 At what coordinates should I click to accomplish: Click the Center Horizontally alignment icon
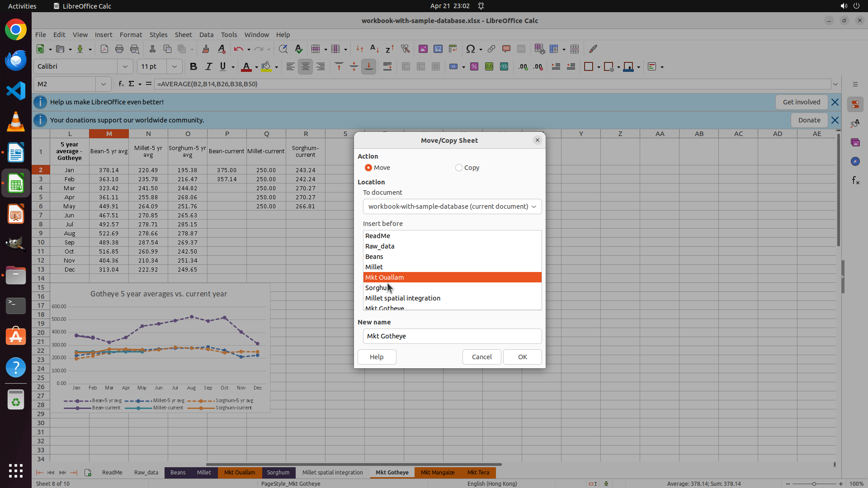click(x=306, y=67)
